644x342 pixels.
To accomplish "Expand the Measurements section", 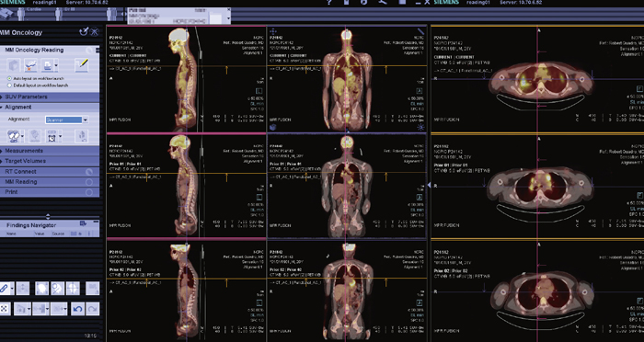I will (50, 151).
